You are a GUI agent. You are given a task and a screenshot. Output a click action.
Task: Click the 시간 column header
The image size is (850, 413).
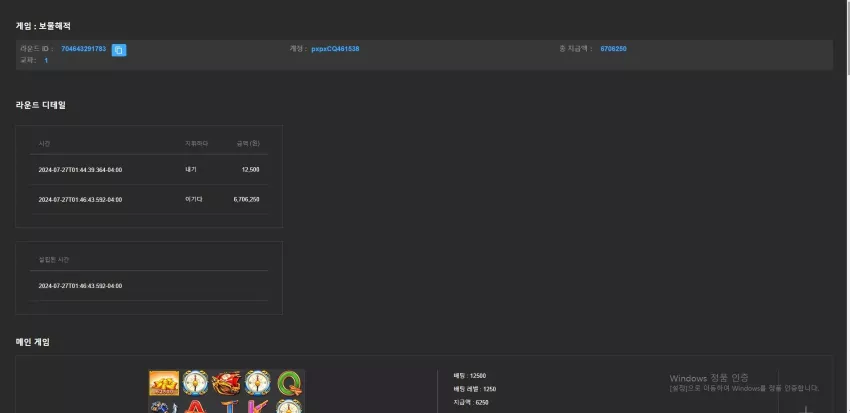[44, 144]
